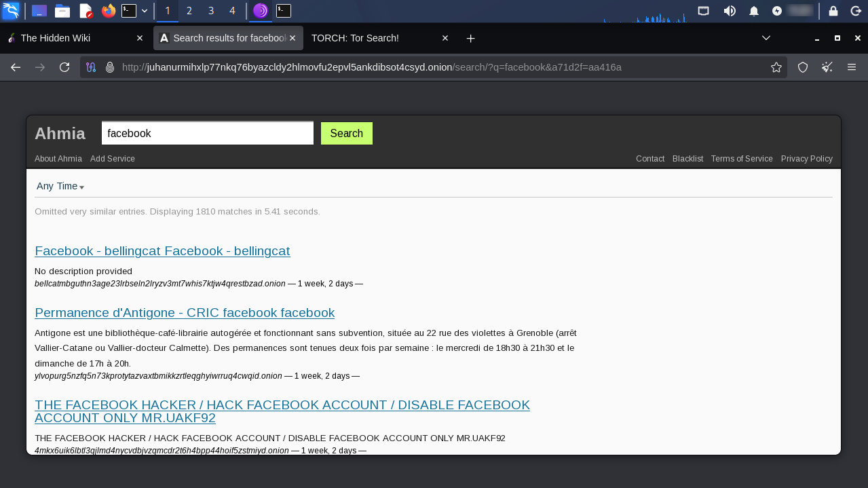
Task: Click the Ahmia search input field
Action: (x=207, y=134)
